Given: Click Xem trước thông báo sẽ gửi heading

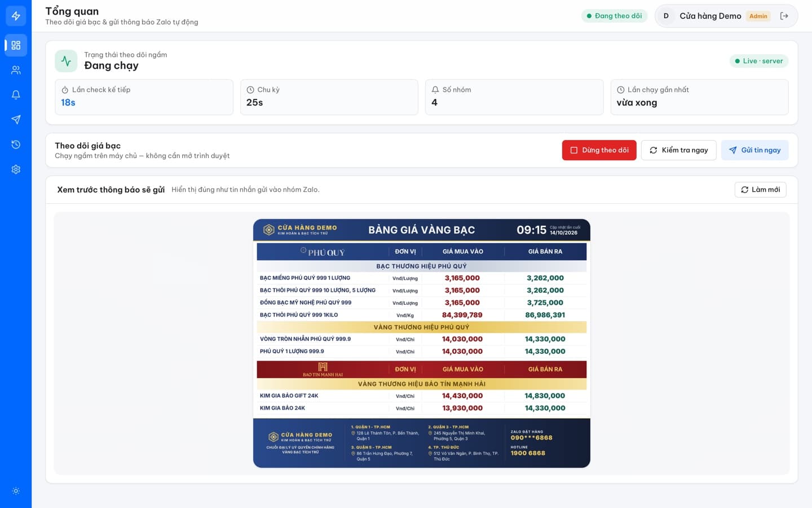Looking at the screenshot, I should (x=111, y=190).
